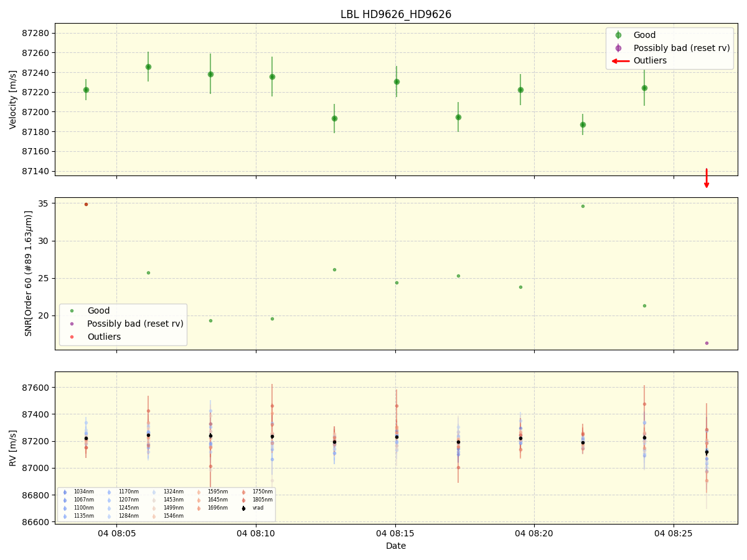Click the 'Possibly bad (reset rv)' label in SNR legend

[x=135, y=324]
